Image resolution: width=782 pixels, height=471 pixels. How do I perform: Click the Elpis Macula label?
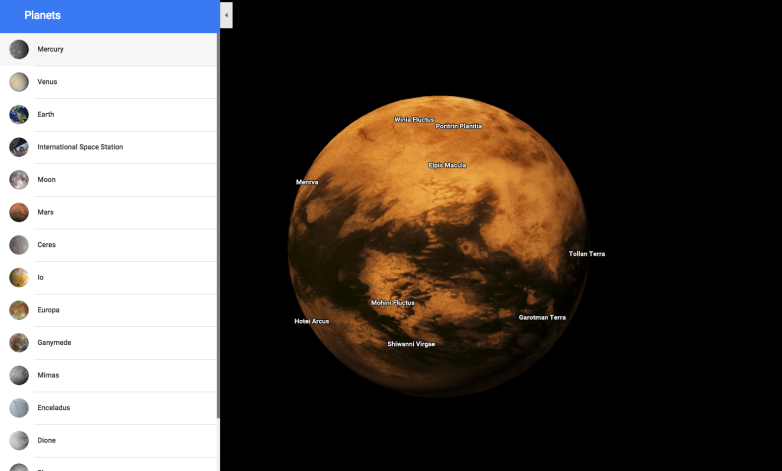point(447,165)
